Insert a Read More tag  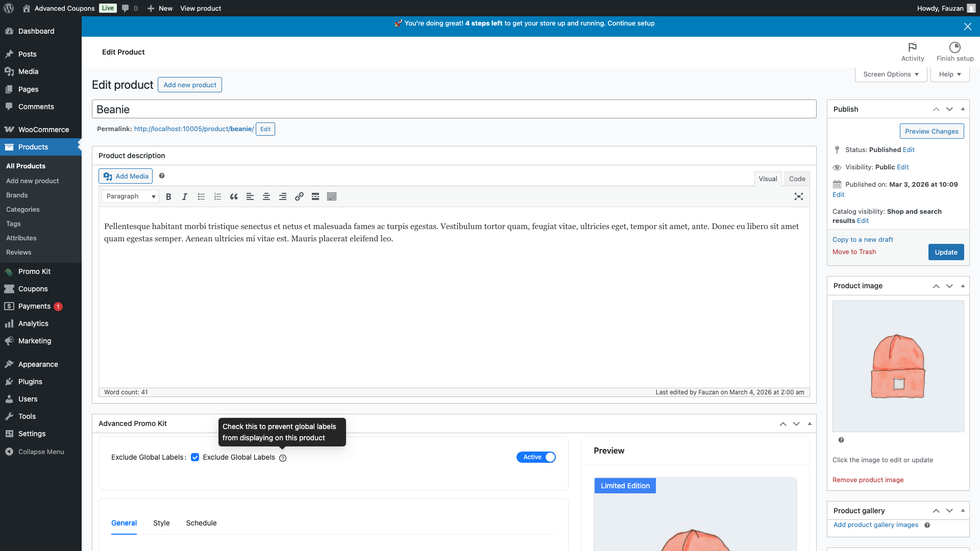tap(315, 196)
